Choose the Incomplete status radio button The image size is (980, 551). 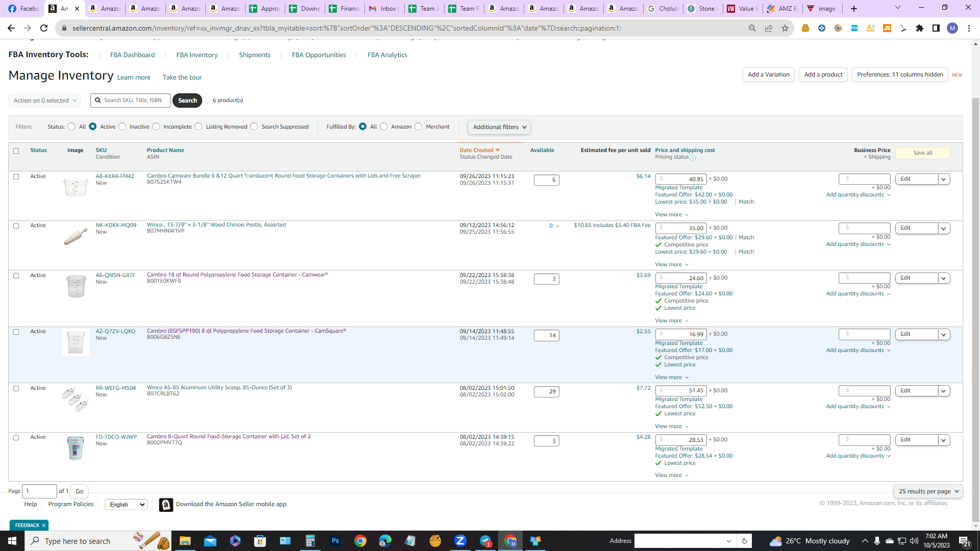coord(156,127)
